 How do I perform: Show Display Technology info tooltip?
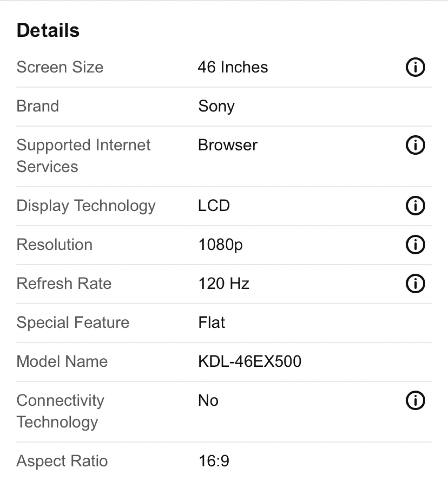pos(415,205)
